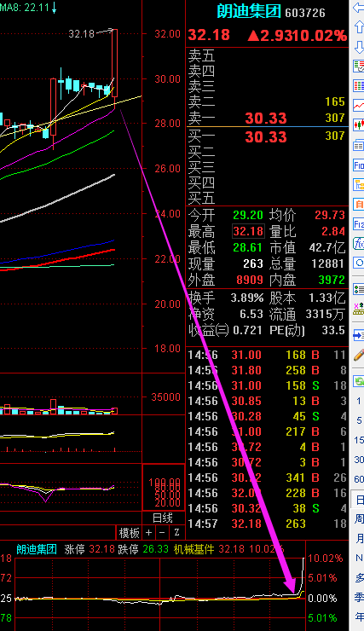The width and height of the screenshot is (364, 631).
Task: Select the pencil drawing tool icon
Action: pos(358,355)
